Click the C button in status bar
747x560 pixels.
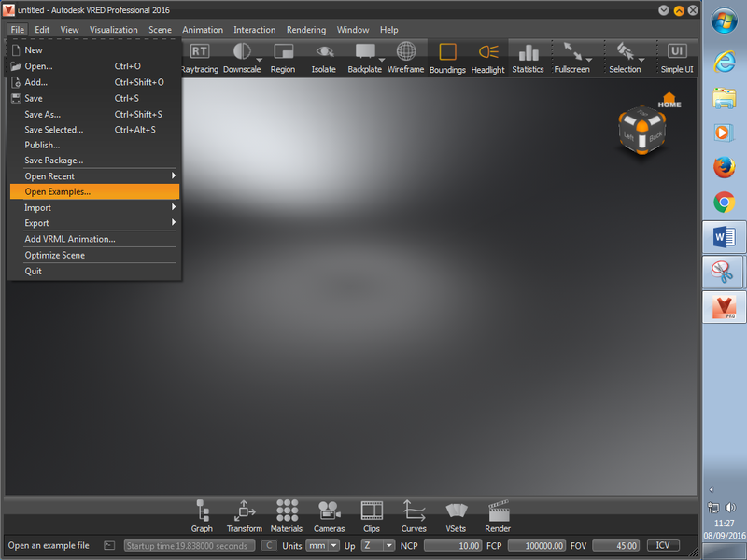click(269, 545)
